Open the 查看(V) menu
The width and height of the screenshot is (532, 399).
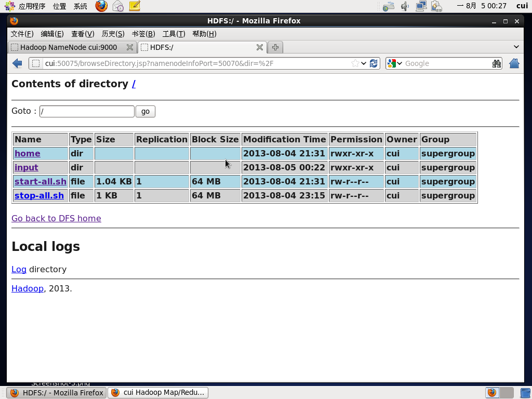click(x=83, y=34)
